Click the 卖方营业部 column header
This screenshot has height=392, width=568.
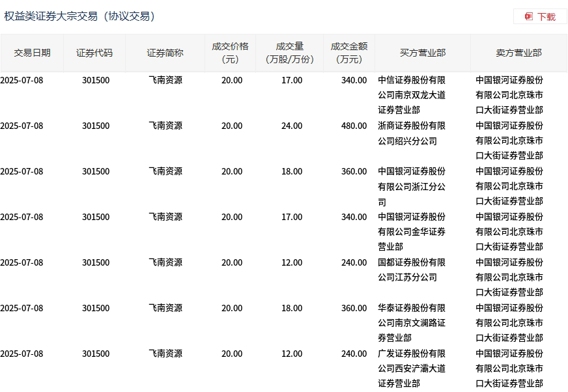click(518, 53)
